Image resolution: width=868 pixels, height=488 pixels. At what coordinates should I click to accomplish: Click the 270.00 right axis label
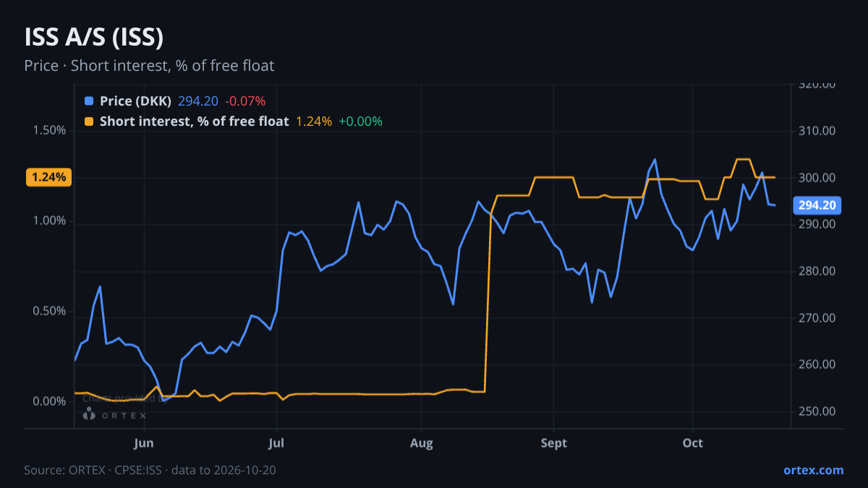(817, 318)
